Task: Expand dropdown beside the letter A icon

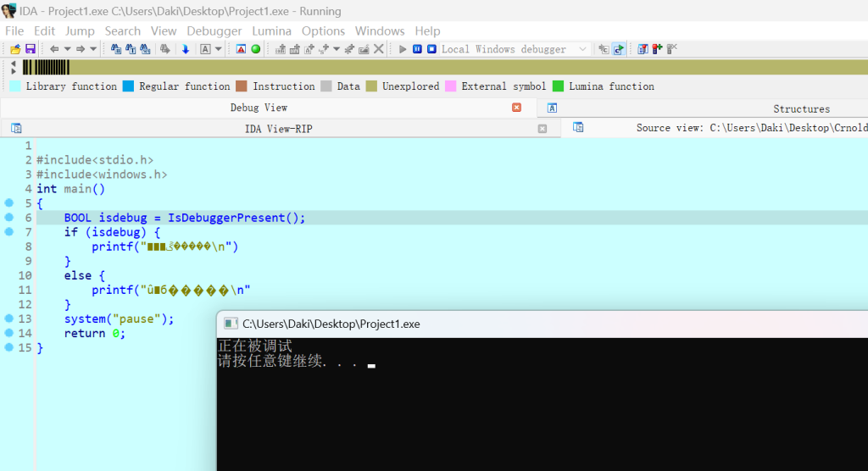Action: click(218, 49)
